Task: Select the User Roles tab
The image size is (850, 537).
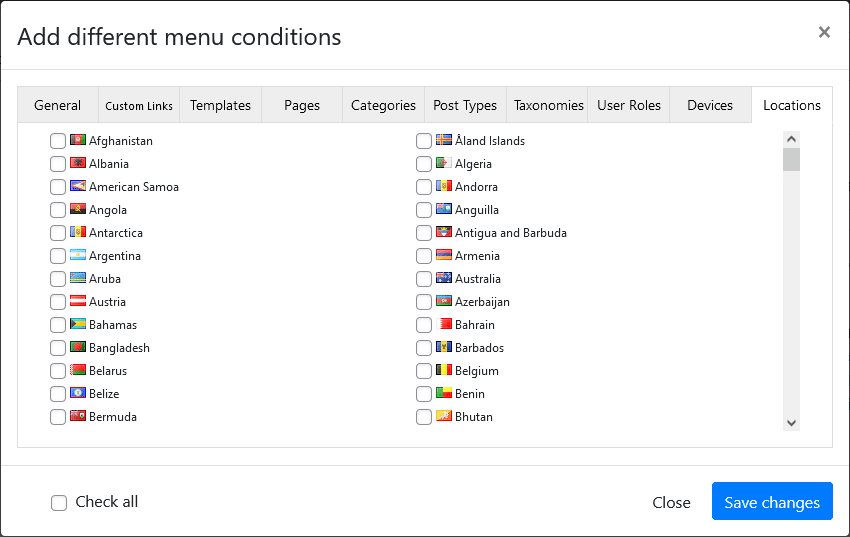Action: [x=629, y=105]
